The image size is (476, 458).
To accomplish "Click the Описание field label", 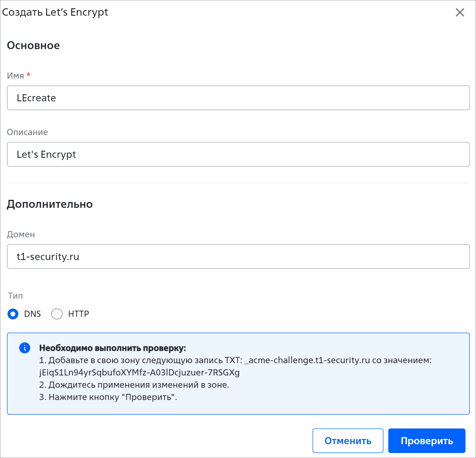I will click(27, 132).
